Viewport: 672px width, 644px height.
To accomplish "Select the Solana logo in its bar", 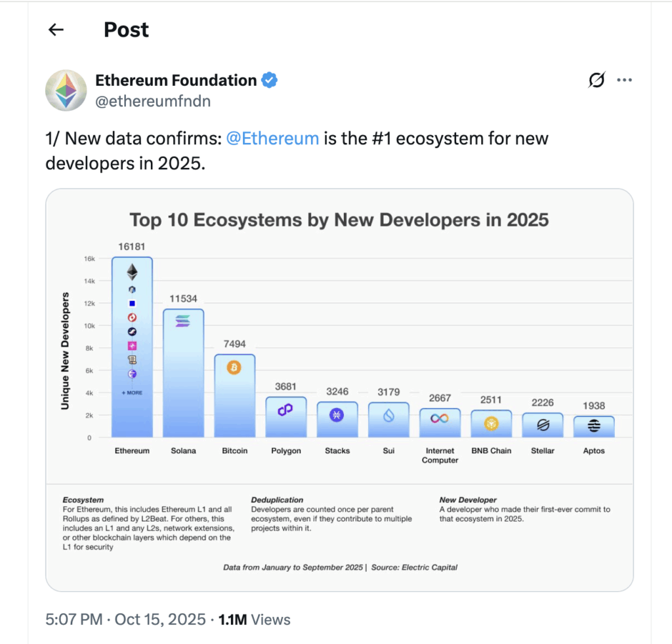I will 183,319.
